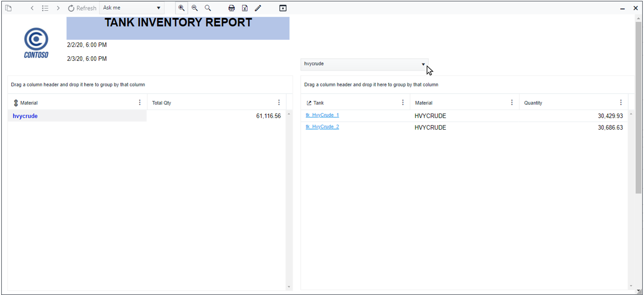Image resolution: width=644 pixels, height=295 pixels.
Task: Click the main vertical scrollbar on the right
Action: [x=638, y=107]
